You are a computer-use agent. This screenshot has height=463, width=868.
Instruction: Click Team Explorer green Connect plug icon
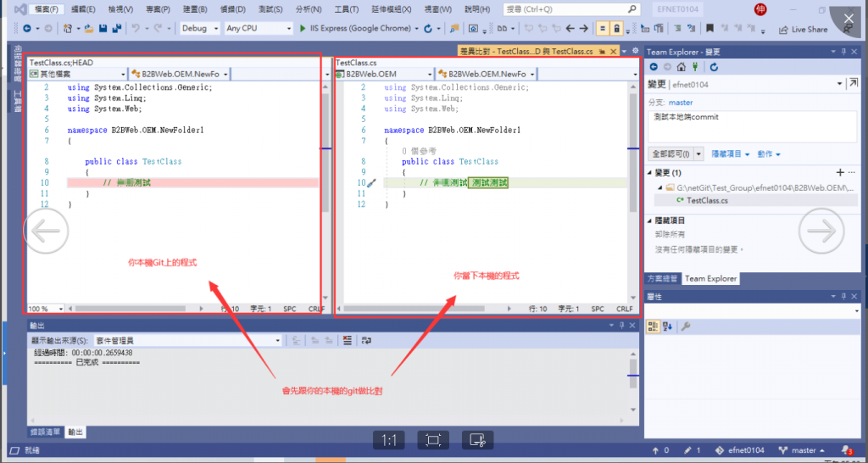coord(695,67)
